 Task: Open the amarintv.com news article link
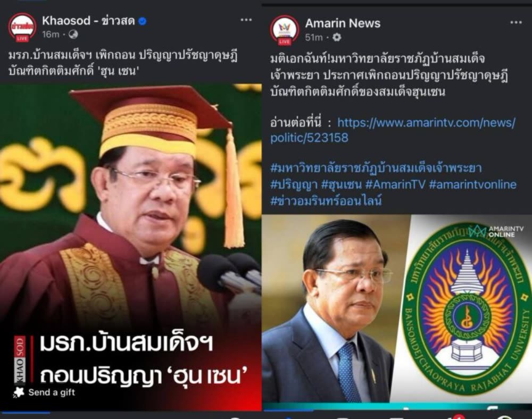click(393, 130)
